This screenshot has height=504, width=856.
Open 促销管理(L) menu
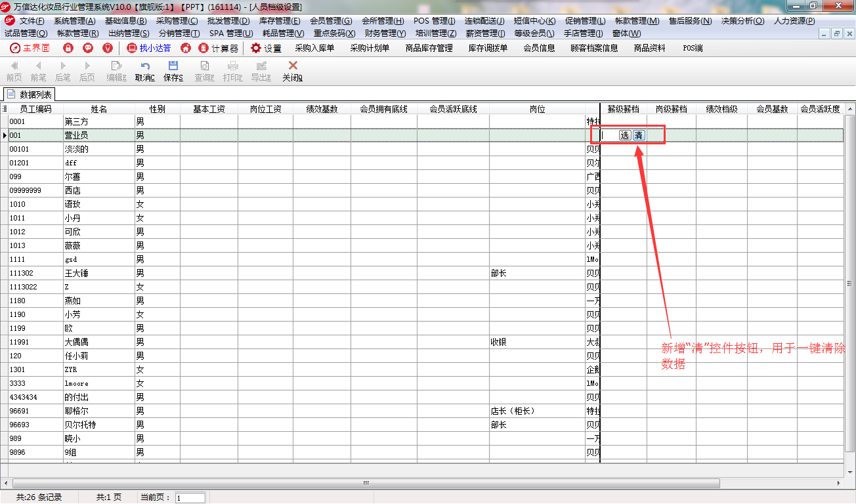pyautogui.click(x=585, y=21)
